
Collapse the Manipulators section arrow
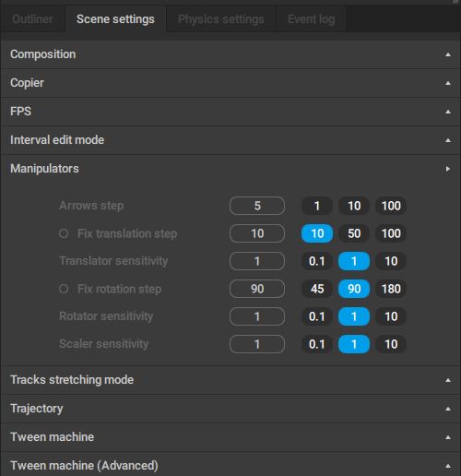click(448, 169)
